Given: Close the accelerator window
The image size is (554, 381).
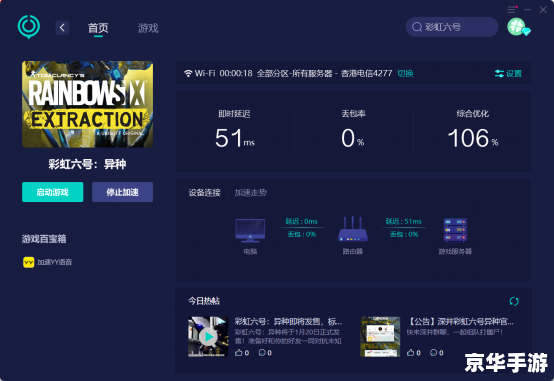Looking at the screenshot, I should [543, 10].
